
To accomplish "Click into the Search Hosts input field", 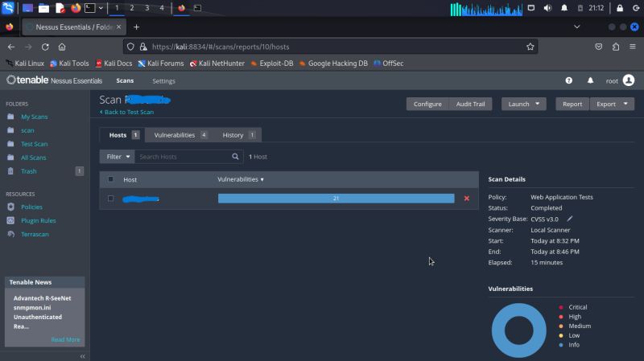I will (182, 157).
